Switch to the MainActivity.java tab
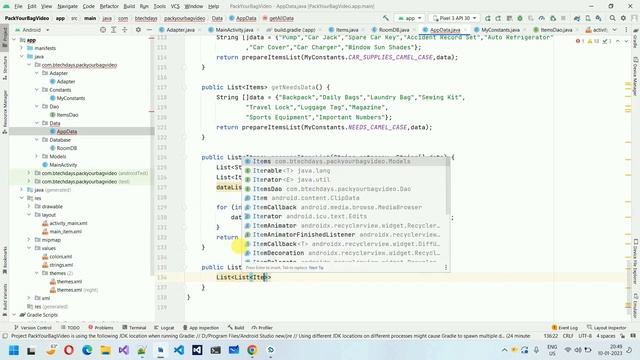The width and height of the screenshot is (640, 360). tap(234, 30)
